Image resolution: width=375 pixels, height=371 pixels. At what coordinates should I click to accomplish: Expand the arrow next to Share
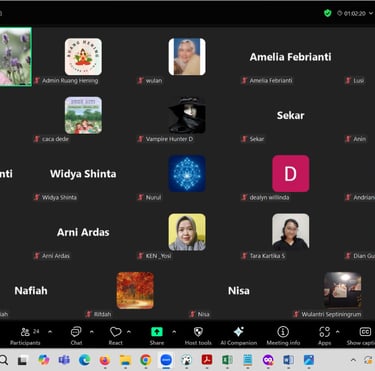point(174,332)
